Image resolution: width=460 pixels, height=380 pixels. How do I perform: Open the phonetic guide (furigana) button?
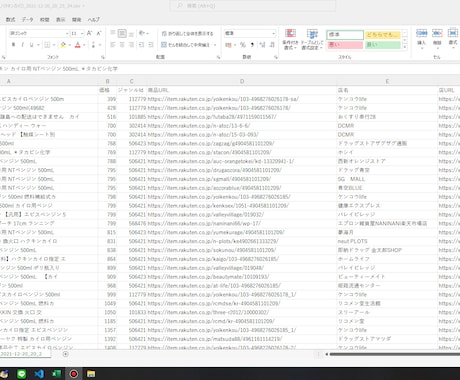pos(93,45)
